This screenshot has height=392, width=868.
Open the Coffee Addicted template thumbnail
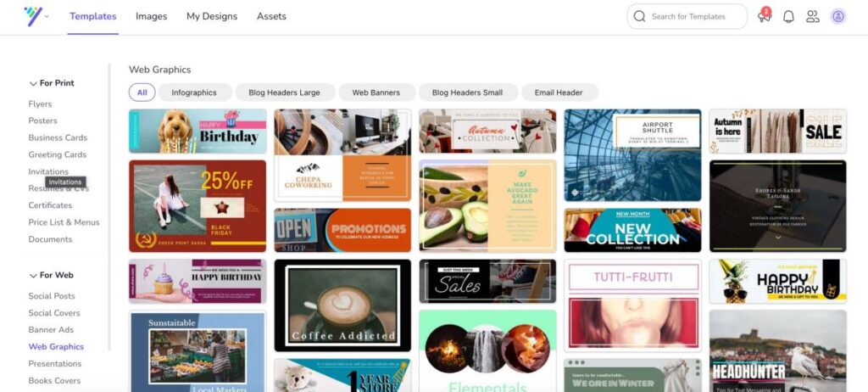342,305
